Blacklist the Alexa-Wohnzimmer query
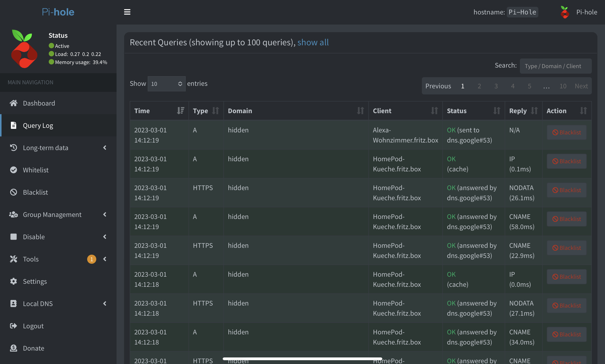This screenshot has height=364, width=605. pos(566,132)
